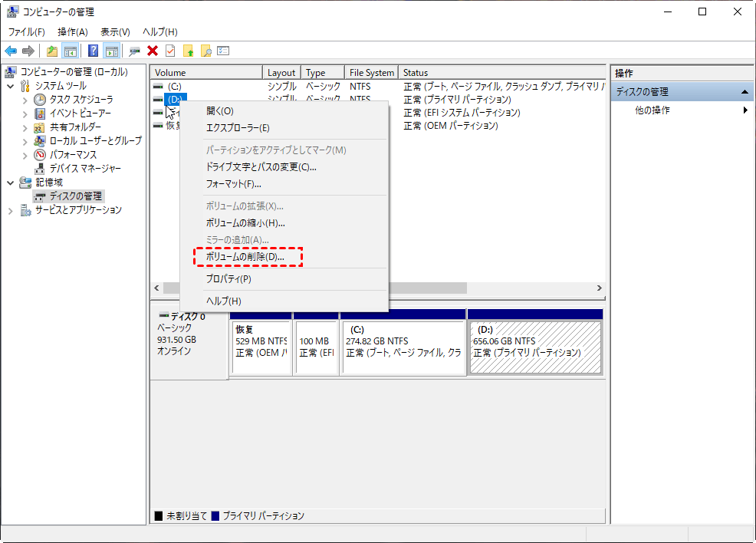Select the (C:) volume row in list
756x543 pixels.
(378, 87)
